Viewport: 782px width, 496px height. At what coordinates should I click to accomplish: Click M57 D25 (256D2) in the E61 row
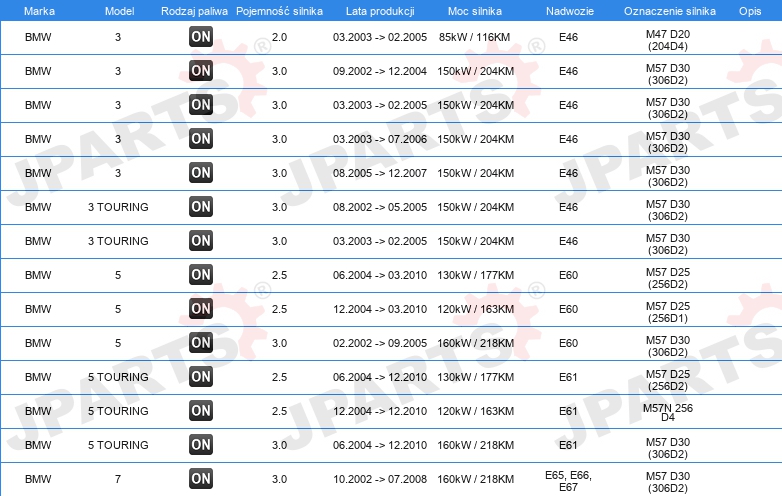pyautogui.click(x=668, y=380)
